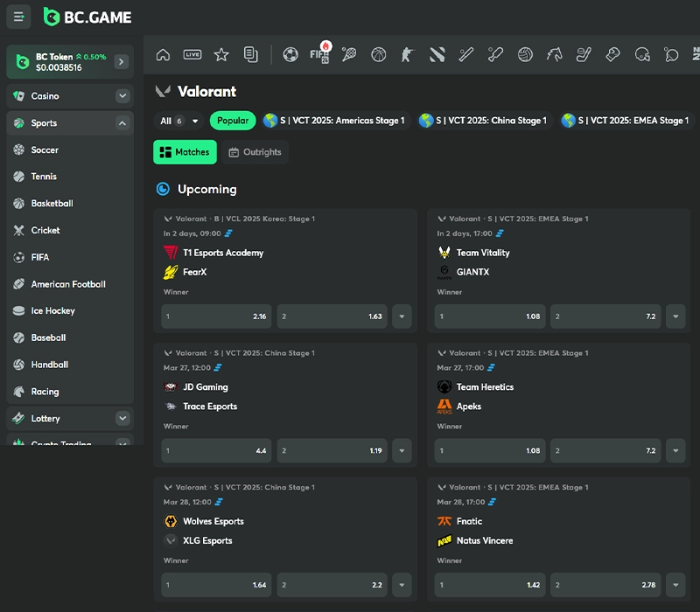
Task: Bet on Fnatic at odds 1.42
Action: 490,585
